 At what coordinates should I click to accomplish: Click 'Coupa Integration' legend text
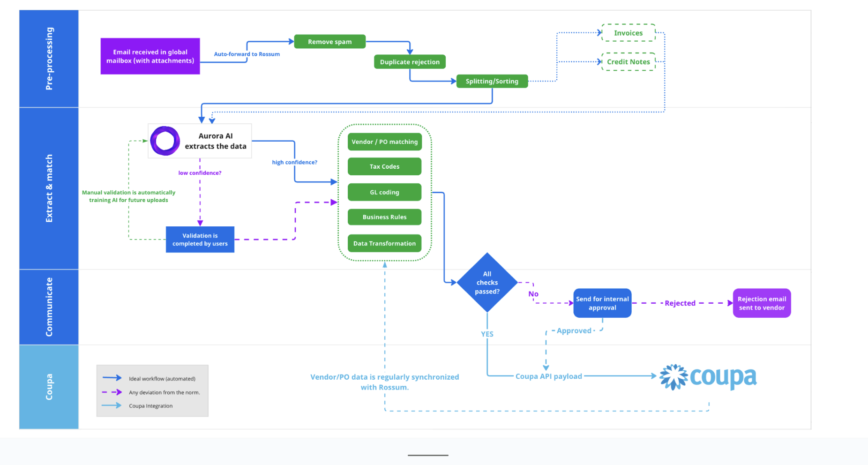(151, 406)
